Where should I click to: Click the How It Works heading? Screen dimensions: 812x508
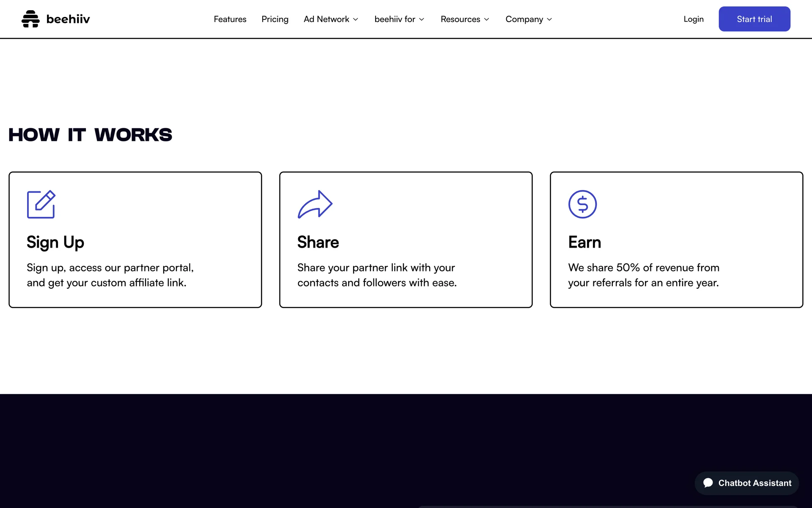[90, 135]
